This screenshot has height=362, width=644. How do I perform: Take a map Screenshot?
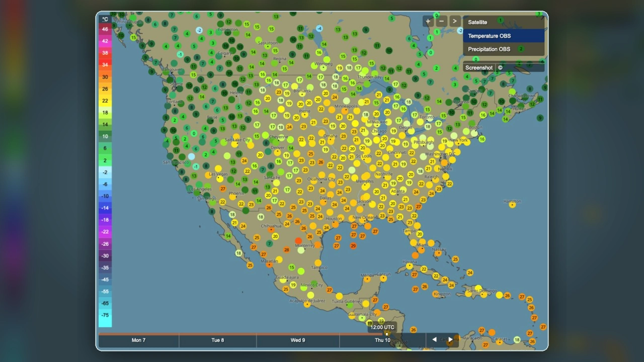tap(479, 68)
